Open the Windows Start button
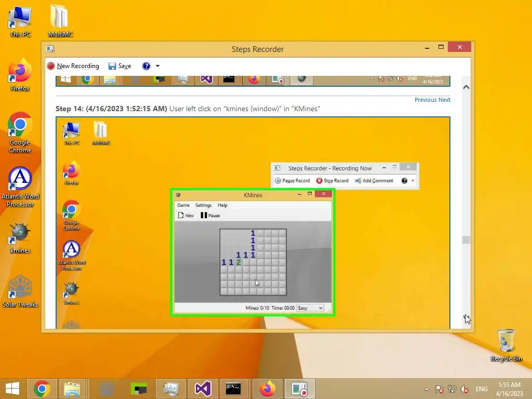 point(12,389)
